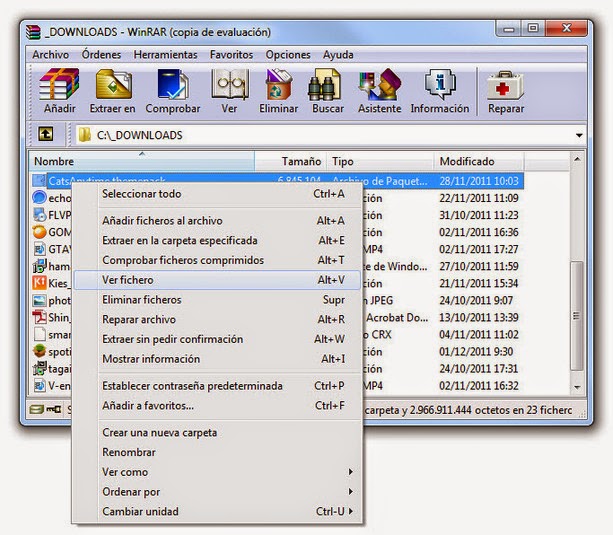Choose Renombrar in context menu
This screenshot has height=535, width=613.
pyautogui.click(x=217, y=452)
